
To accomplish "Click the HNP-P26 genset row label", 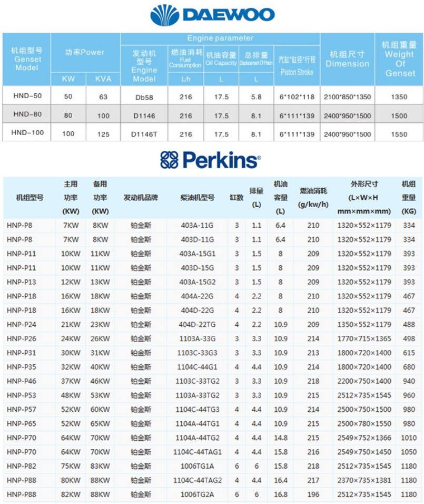I will click(22, 338).
